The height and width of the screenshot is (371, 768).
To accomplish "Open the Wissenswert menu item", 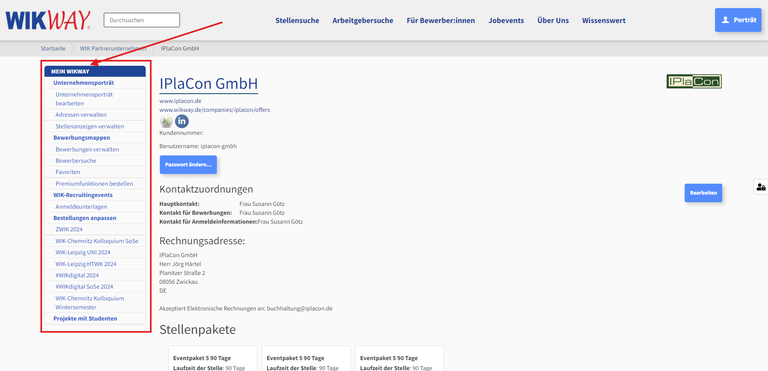I will pyautogui.click(x=603, y=21).
